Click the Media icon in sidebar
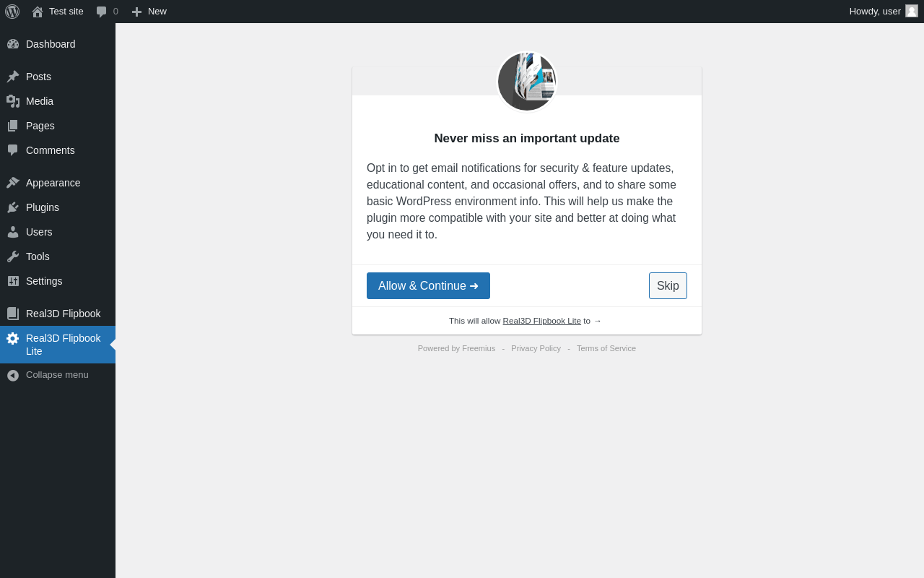The height and width of the screenshot is (578, 924). 13,101
